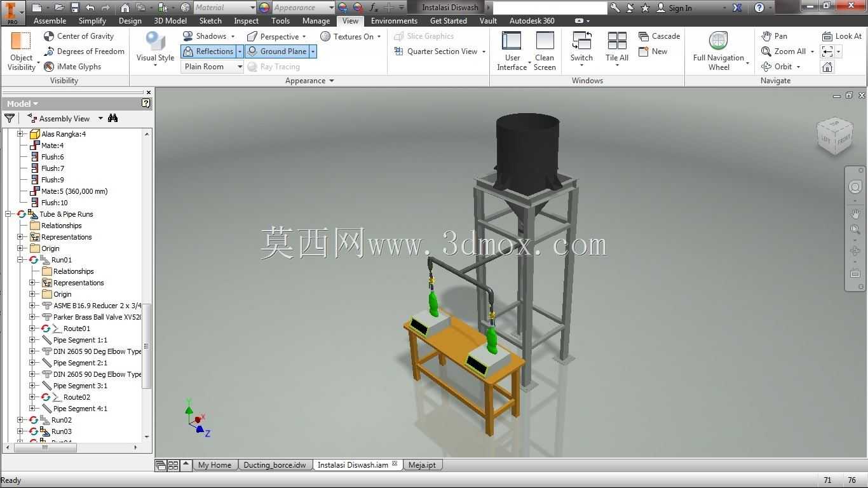This screenshot has height=488, width=868.
Task: Open the Assemble ribbon tab
Action: click(50, 21)
